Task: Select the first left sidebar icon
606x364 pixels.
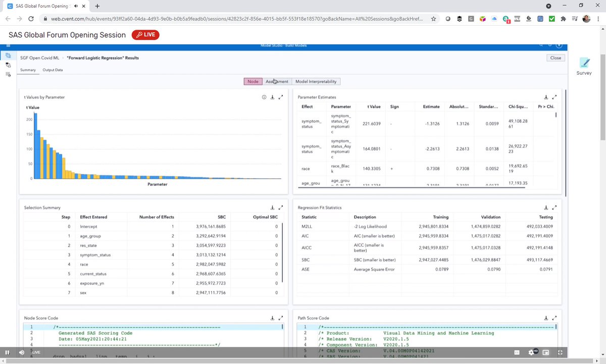Action: (8, 56)
